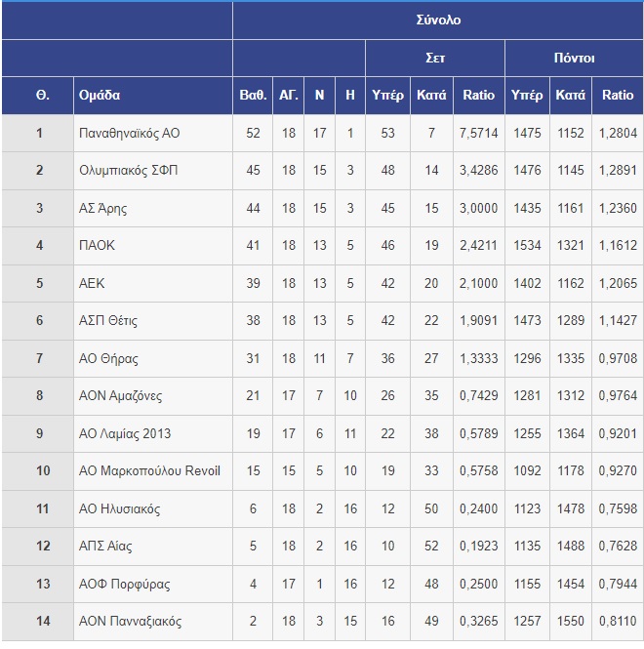Viewport: 644px width, 649px height.
Task: Click Παναθηναϊκός points value 52
Action: pos(253,133)
